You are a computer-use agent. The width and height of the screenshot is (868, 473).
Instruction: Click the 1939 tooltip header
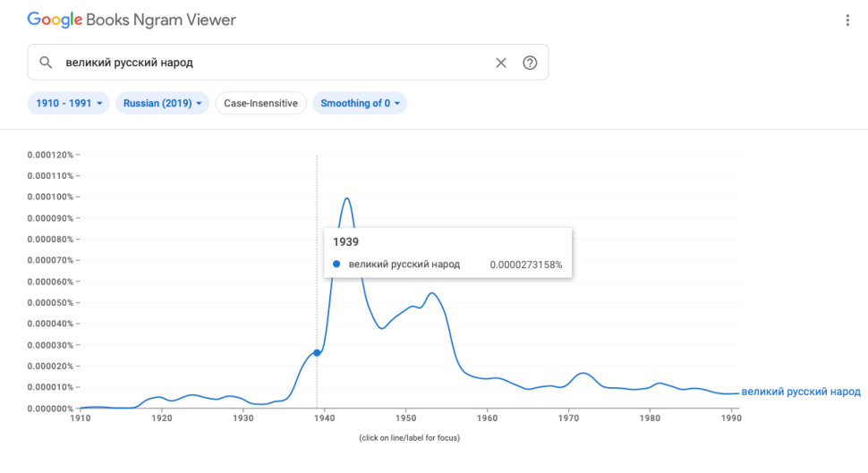click(345, 241)
